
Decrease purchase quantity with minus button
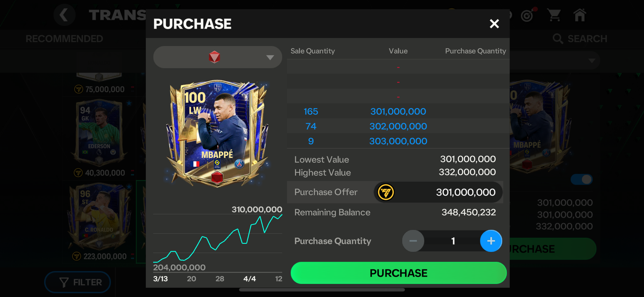pyautogui.click(x=413, y=241)
